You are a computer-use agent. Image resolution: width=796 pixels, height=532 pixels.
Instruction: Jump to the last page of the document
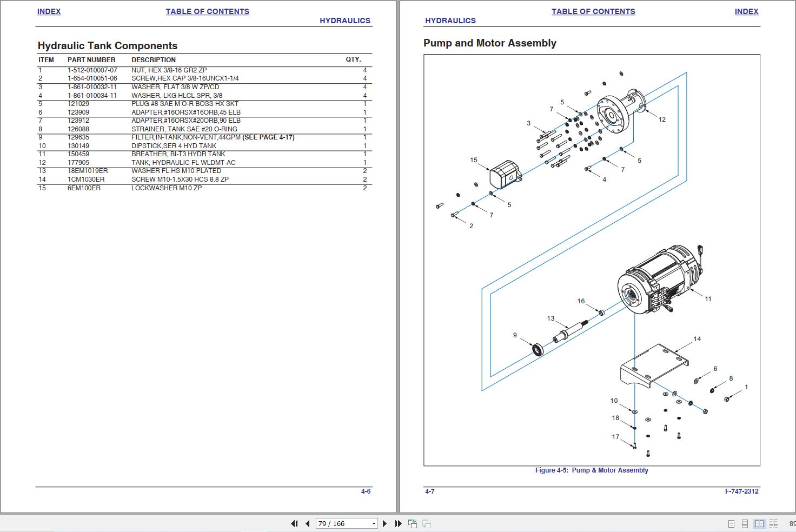(x=398, y=523)
